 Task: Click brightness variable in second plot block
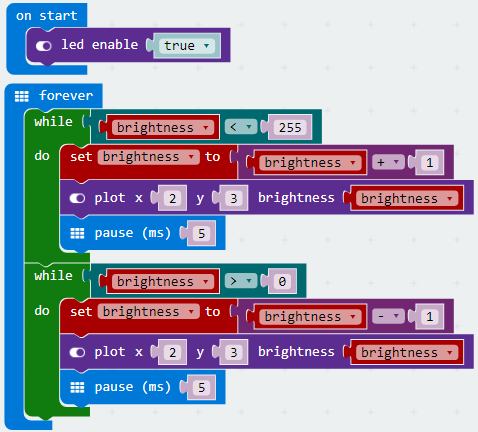(x=407, y=352)
